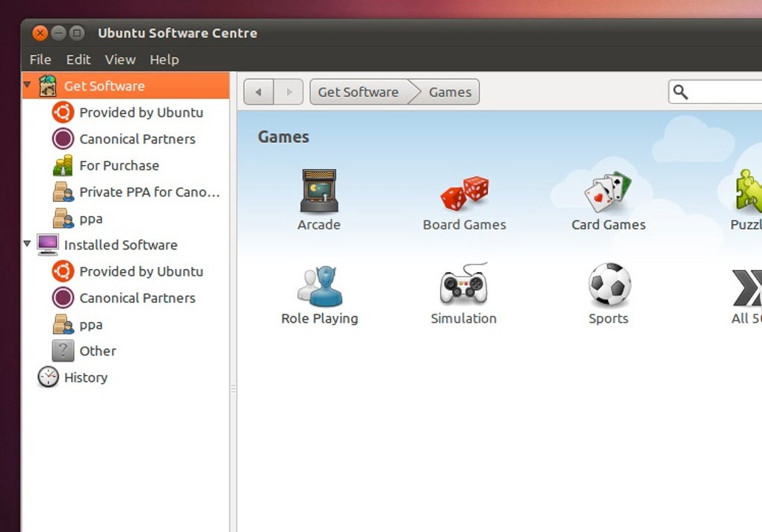Click Ubuntu logo under Installed Software
The image size is (762, 532).
pyautogui.click(x=63, y=271)
